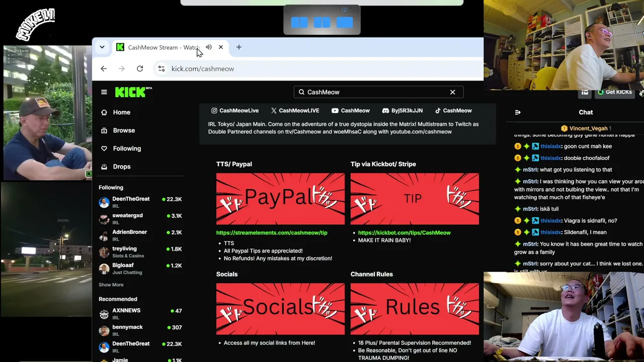
Task: Click 'Access all my social links from Here!'
Action: point(270,343)
